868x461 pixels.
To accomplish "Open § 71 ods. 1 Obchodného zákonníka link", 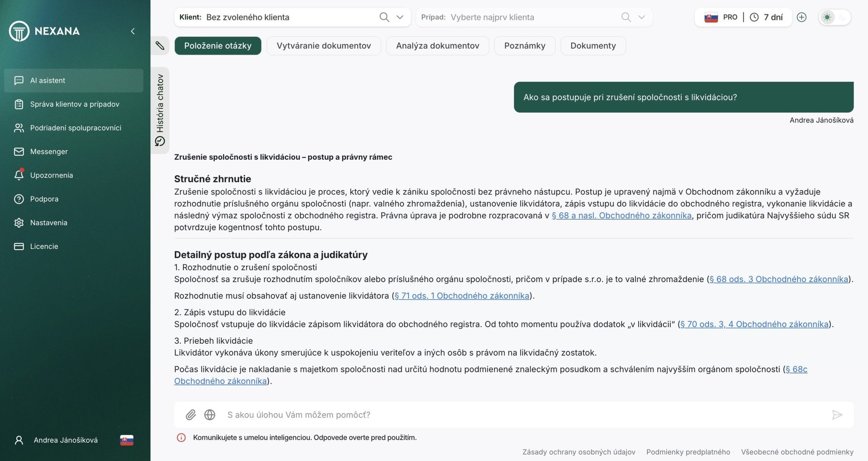I will click(x=462, y=296).
